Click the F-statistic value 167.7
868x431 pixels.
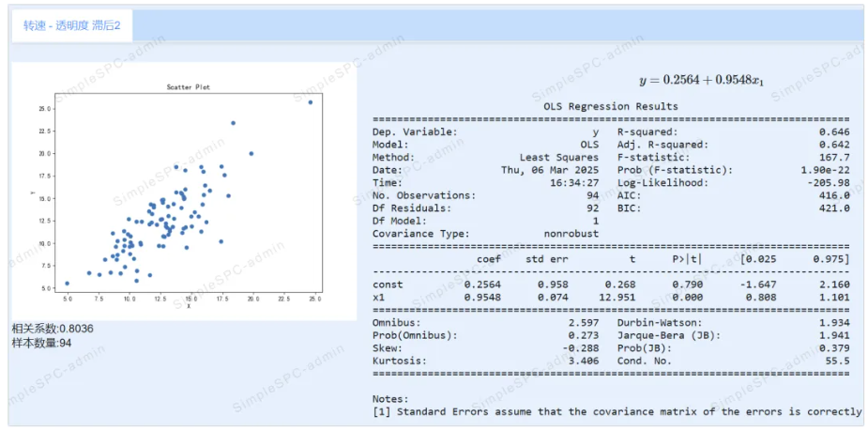(834, 158)
